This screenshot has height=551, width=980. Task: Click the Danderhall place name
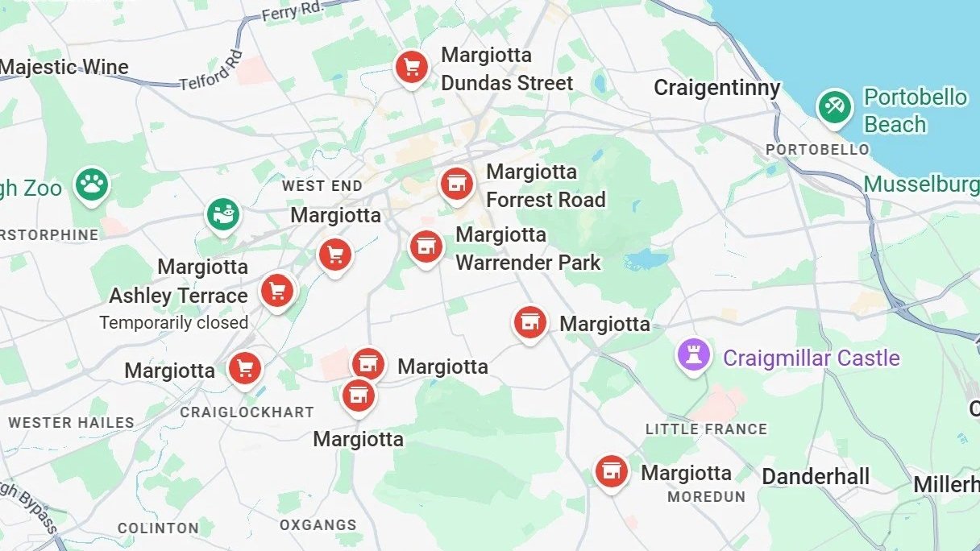point(816,476)
